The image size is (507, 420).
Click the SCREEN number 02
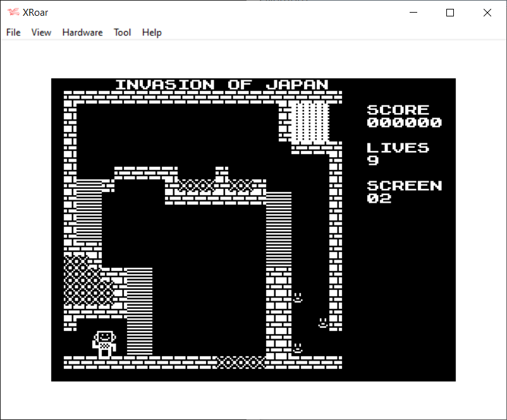pos(379,198)
